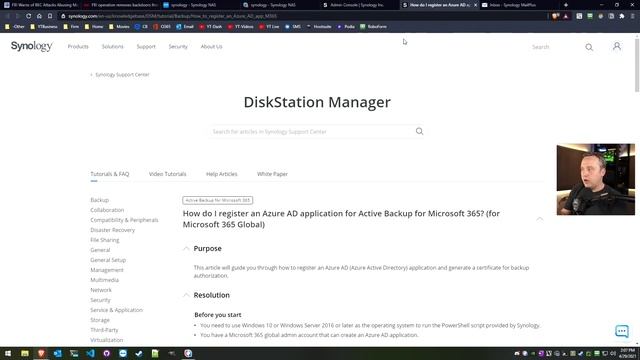Click the presenter webcam overlay
Image resolution: width=640 pixels, height=360 pixels.
pyautogui.click(x=596, y=179)
